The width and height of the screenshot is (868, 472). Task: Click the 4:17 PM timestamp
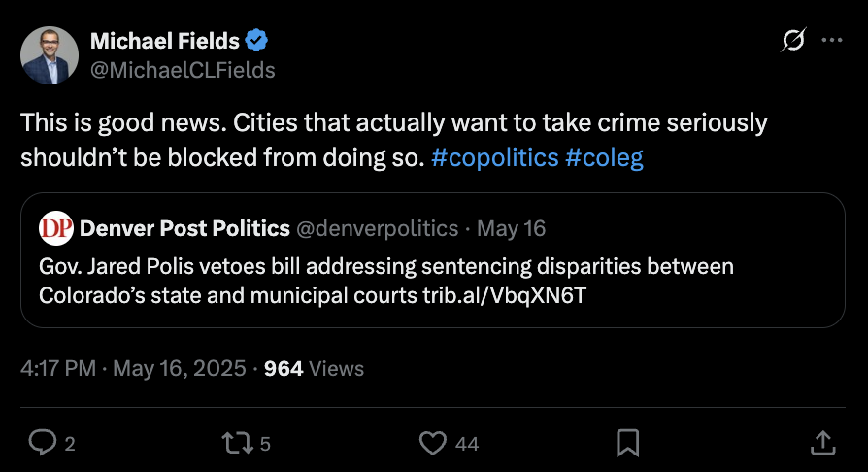(x=60, y=368)
